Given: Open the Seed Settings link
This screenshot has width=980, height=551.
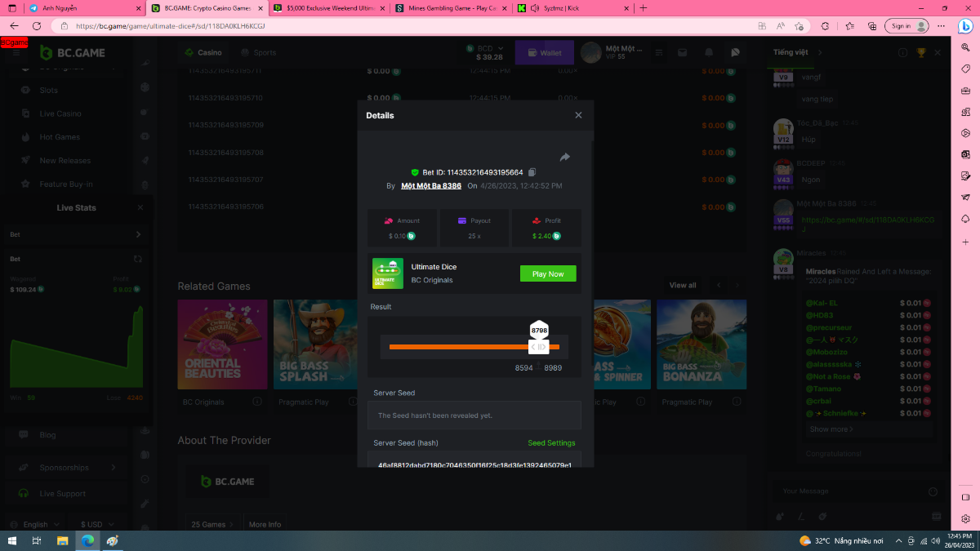Looking at the screenshot, I should [x=551, y=443].
